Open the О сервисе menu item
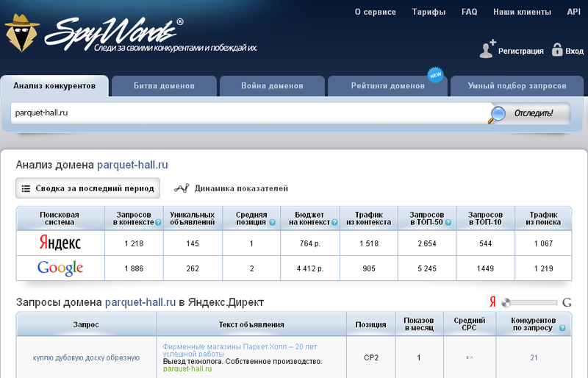Screen dimensions: 588x378 click(x=376, y=12)
